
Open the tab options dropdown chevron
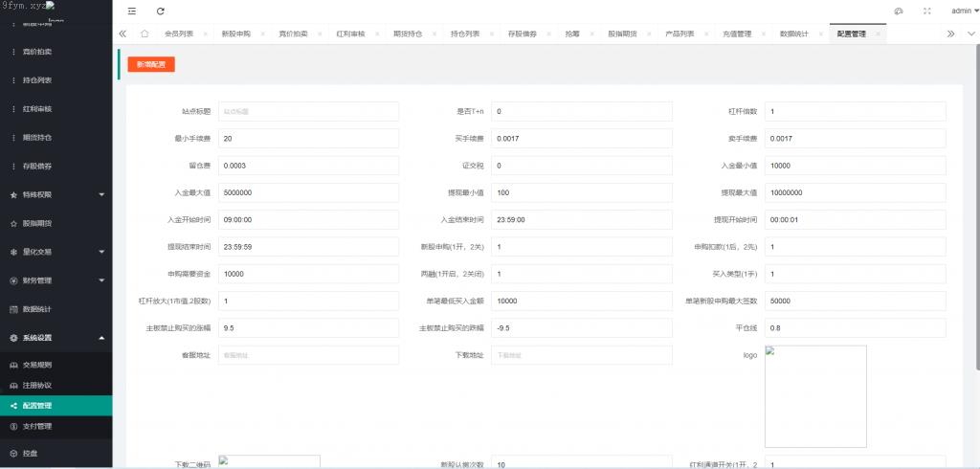tap(970, 33)
